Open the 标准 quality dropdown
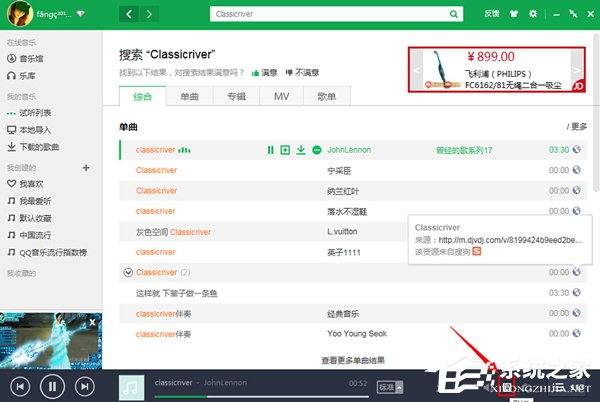 pos(386,385)
